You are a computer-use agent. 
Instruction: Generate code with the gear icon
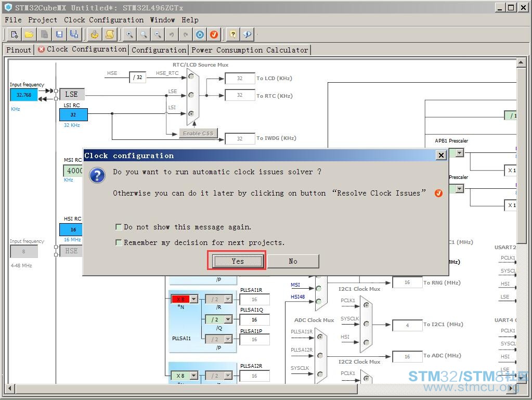[x=95, y=34]
